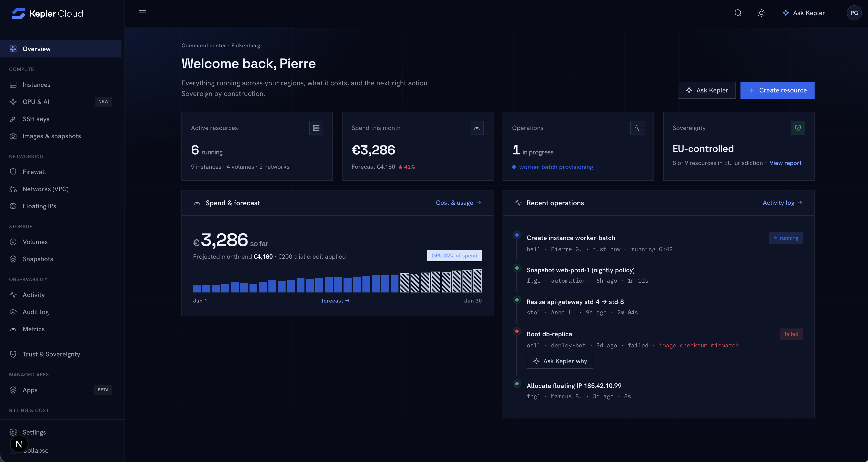Click Ask Kepler why button
This screenshot has width=868, height=462.
tap(560, 361)
